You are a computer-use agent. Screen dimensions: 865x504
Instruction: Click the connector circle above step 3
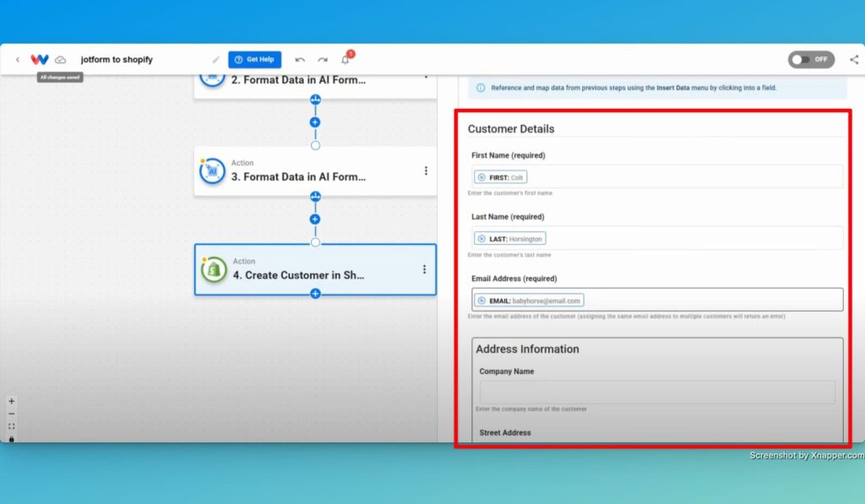coord(316,145)
